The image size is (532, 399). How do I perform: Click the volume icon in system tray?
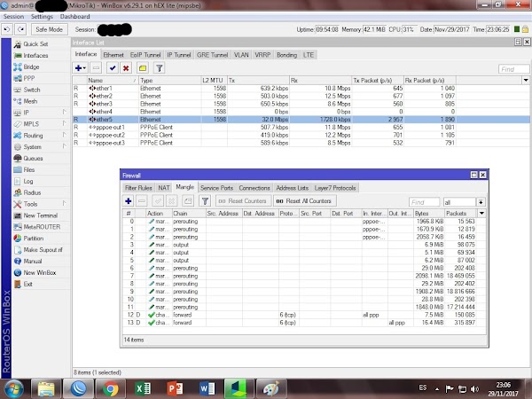click(475, 389)
